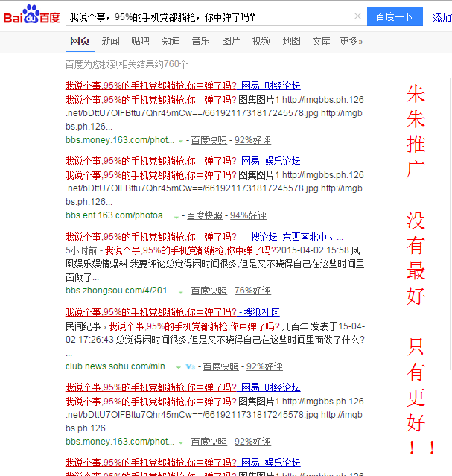Open the 知道 tab

click(x=171, y=41)
